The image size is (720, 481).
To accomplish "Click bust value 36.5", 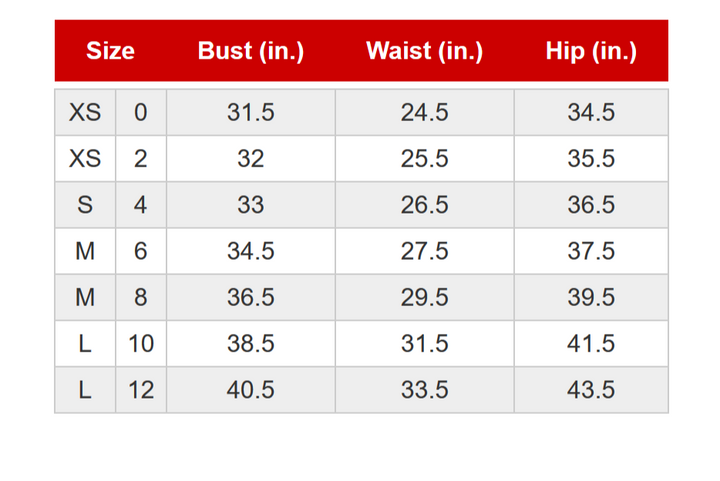I will 250,297.
